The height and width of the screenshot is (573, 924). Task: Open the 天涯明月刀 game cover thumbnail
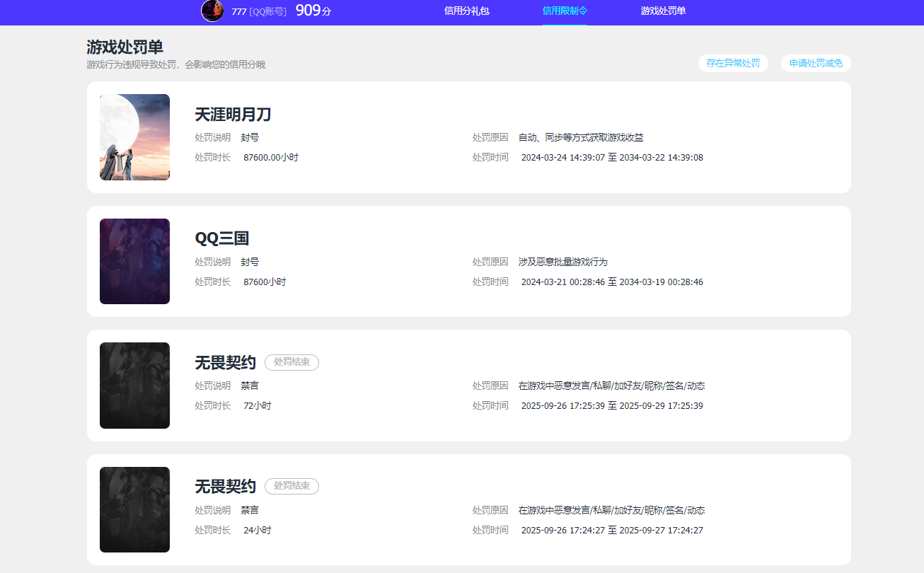(134, 137)
